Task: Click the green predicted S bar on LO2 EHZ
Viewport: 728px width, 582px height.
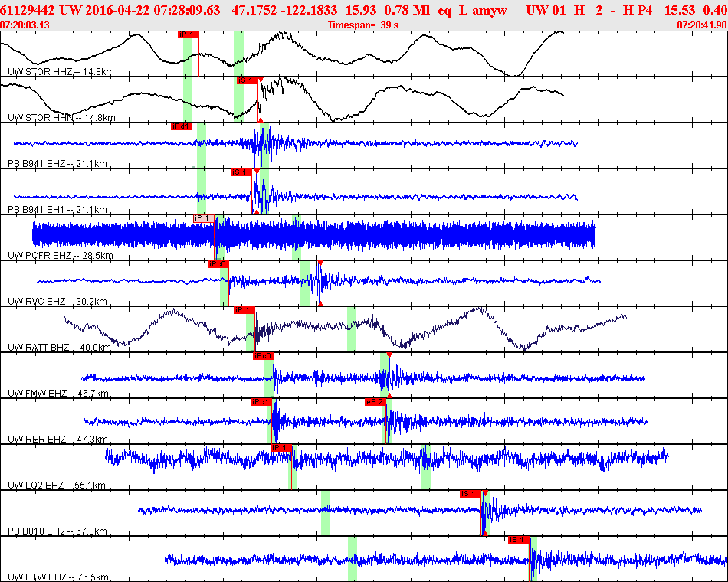Action: coord(426,467)
